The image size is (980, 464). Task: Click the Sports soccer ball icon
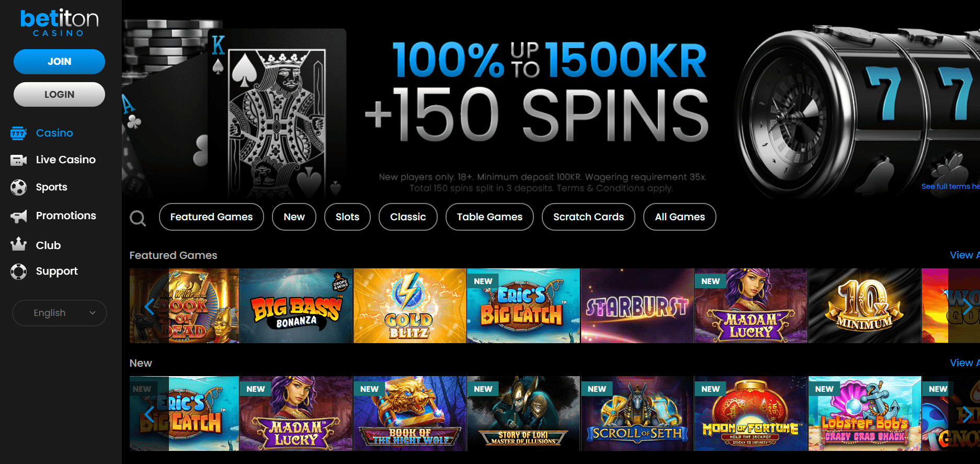click(18, 187)
